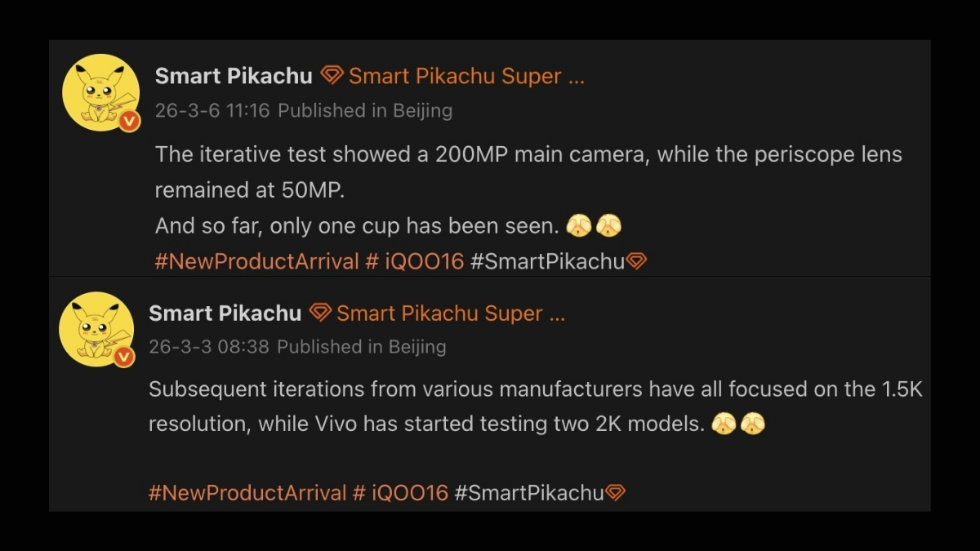Image resolution: width=980 pixels, height=551 pixels.
Task: Open the Smart Pikachu username on the 26-3-3 post
Action: (225, 313)
